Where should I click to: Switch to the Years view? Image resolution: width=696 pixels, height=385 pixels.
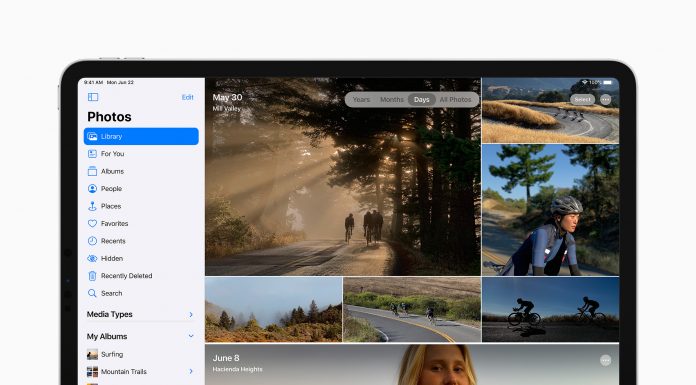click(x=361, y=99)
